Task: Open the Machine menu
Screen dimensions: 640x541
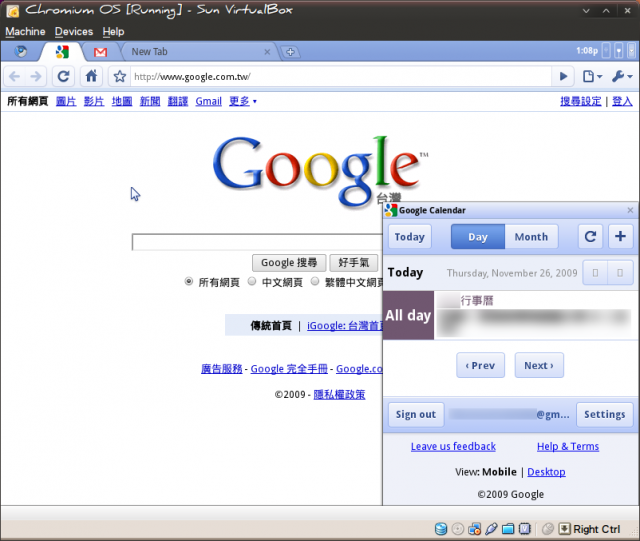Action: coord(25,31)
